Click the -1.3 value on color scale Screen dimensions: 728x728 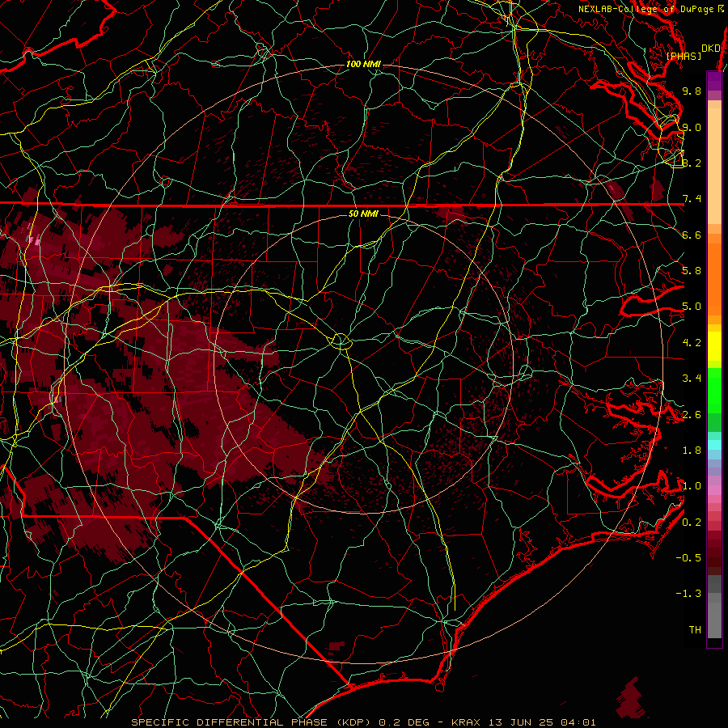pos(688,594)
